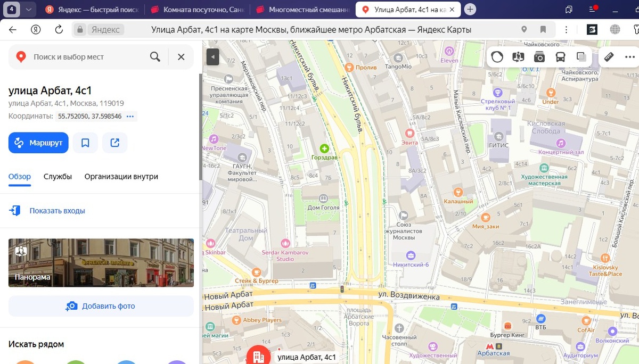The width and height of the screenshot is (639, 364).
Task: Save the place with the bookmark button
Action: coord(85,143)
